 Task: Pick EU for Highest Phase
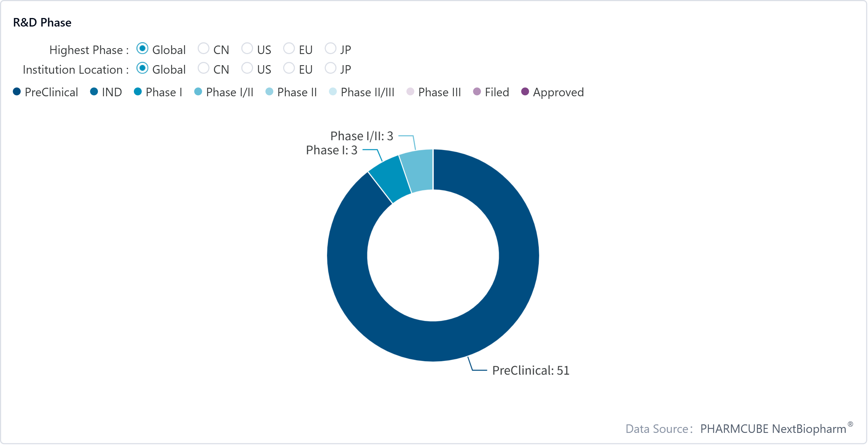tap(289, 49)
